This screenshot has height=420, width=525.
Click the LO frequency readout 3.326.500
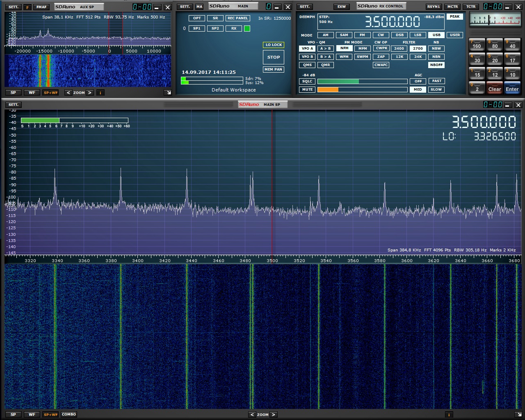pyautogui.click(x=495, y=136)
